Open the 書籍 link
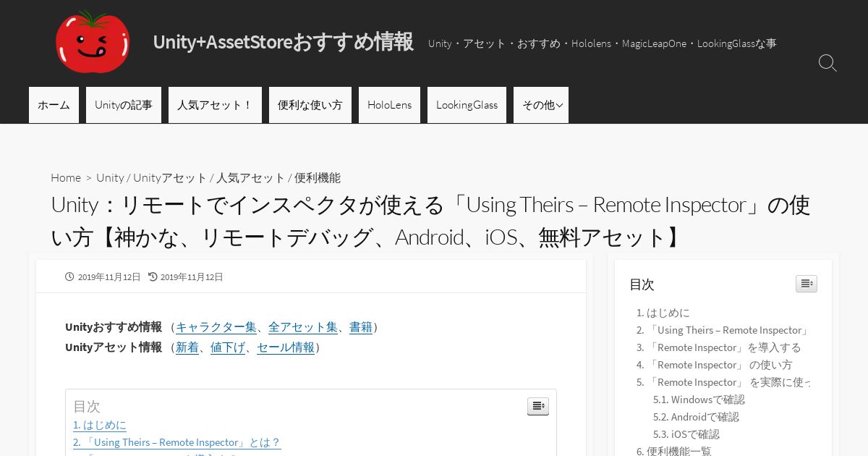The image size is (868, 456). tap(361, 327)
